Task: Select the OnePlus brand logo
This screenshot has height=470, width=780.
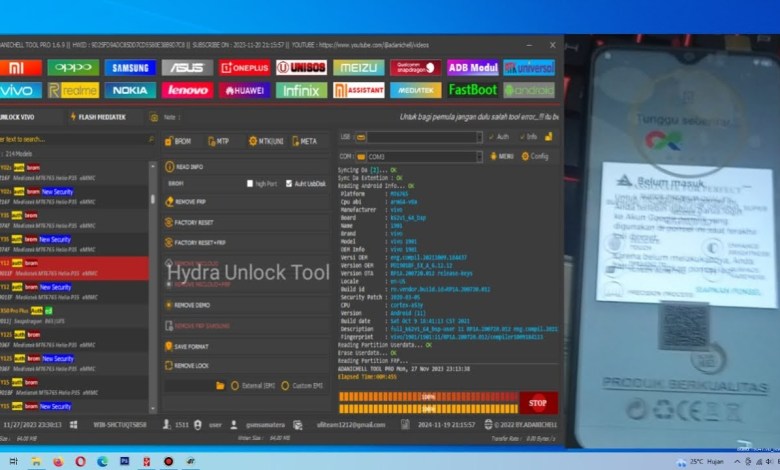Action: pos(244,67)
